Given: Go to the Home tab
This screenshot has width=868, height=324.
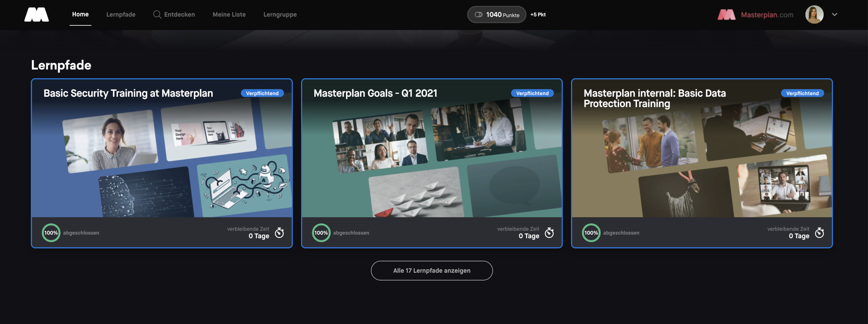Looking at the screenshot, I should 80,14.
